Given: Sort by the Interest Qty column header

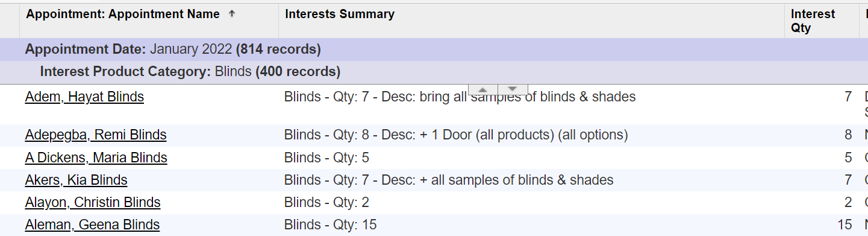Looking at the screenshot, I should pos(813,21).
